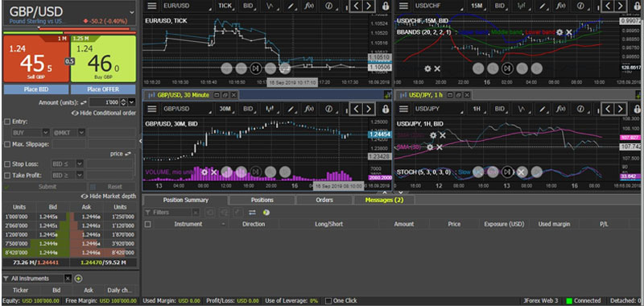644x306 pixels.
Task: Click step-forward control in USD/CHF chart
Action: click(x=507, y=68)
